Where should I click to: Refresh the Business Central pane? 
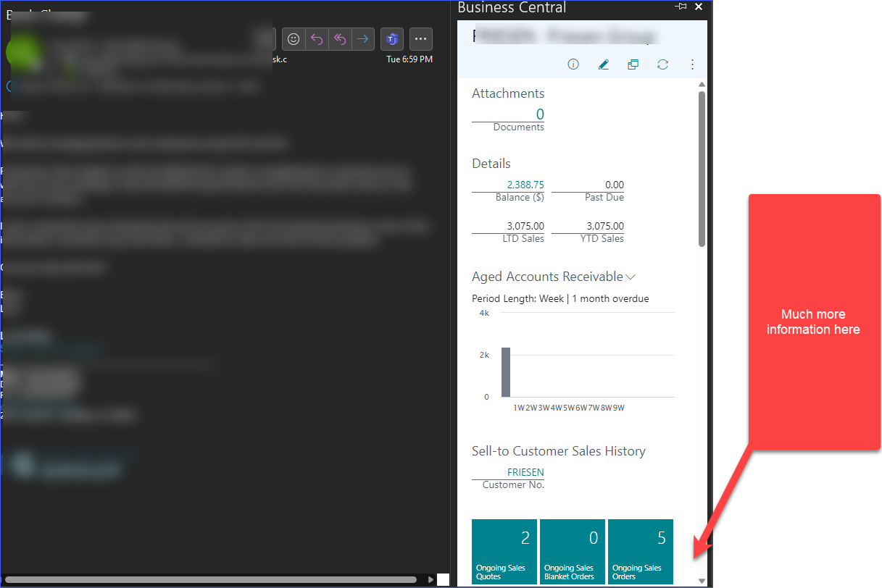pyautogui.click(x=662, y=64)
